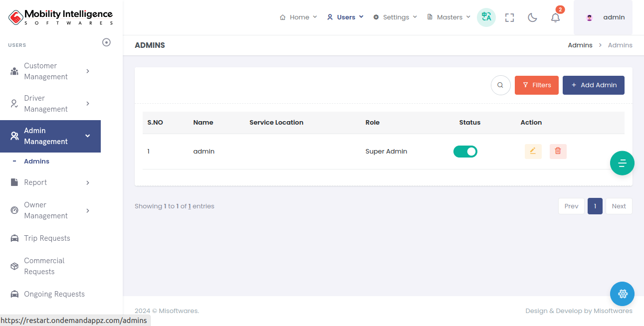The width and height of the screenshot is (644, 326).
Task: Toggle sidebar pin circle icon
Action: click(106, 42)
